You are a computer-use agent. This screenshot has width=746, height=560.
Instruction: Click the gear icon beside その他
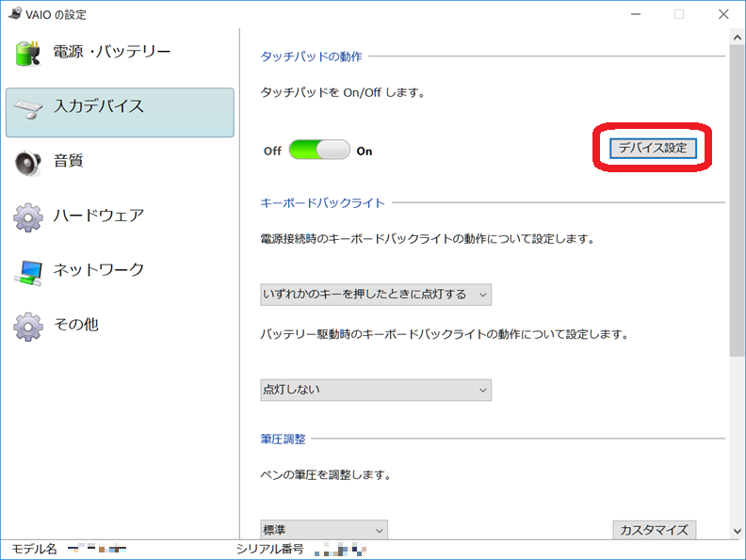[28, 327]
